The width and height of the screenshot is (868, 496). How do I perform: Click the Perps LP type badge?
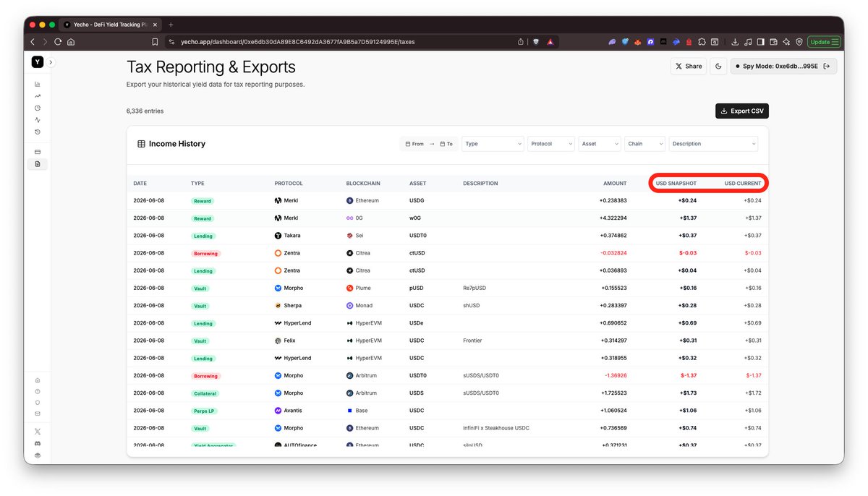point(204,411)
